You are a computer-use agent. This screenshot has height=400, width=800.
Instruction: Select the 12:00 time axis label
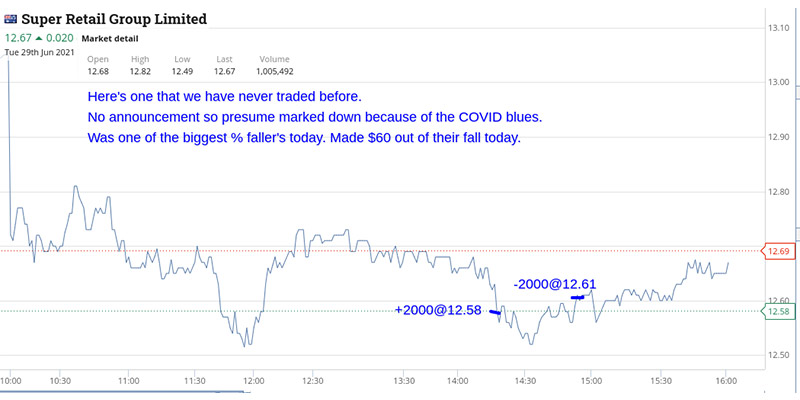pos(254,381)
